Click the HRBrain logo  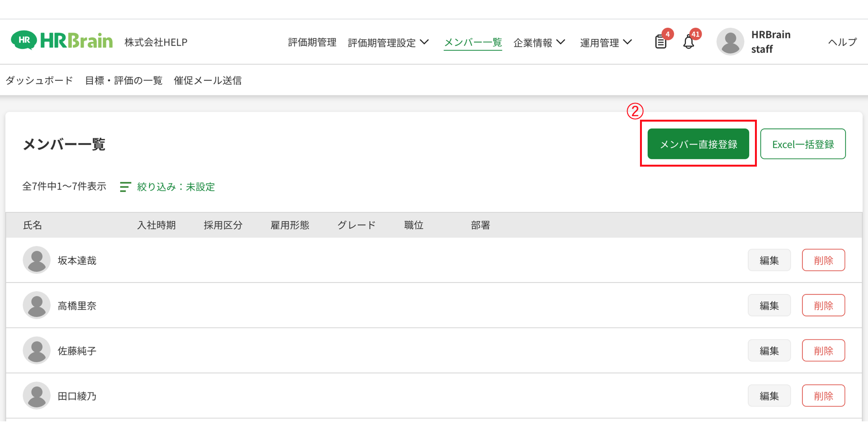coord(62,41)
